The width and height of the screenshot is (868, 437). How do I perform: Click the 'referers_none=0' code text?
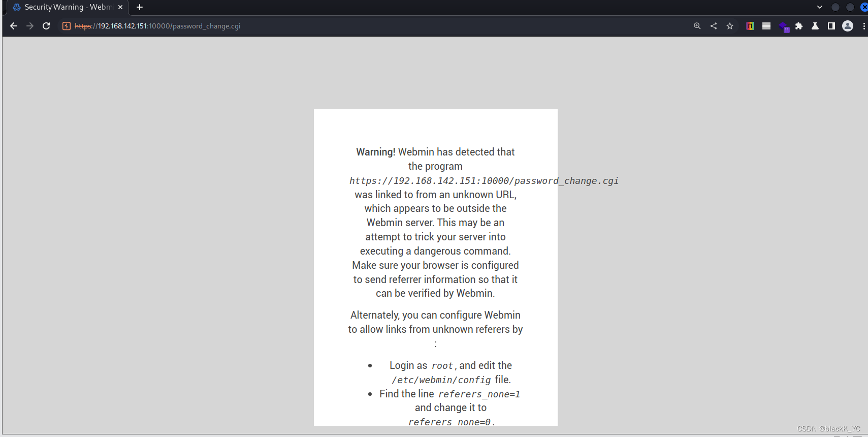pos(449,422)
